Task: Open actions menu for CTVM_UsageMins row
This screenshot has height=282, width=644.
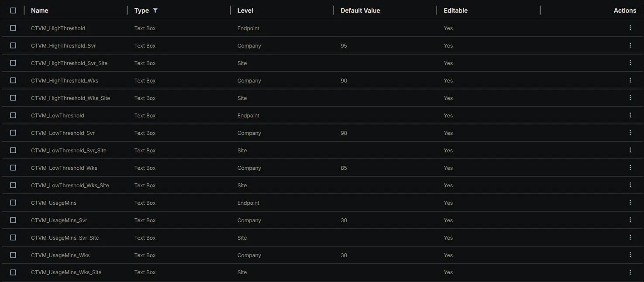Action: click(630, 203)
